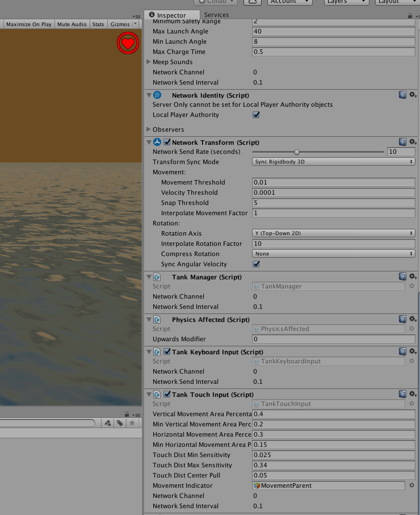Viewport: 420px width, 515px height.
Task: Toggle Maximize On Play
Action: 29,24
